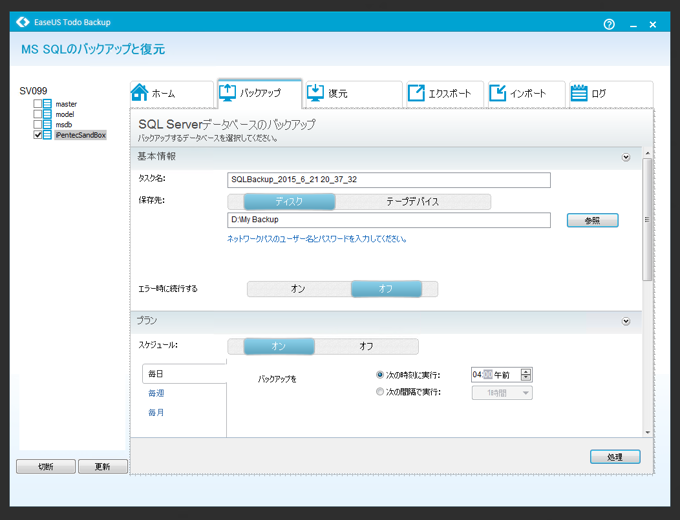Select 次の時刻に実行 radio button
680x520 pixels.
click(380, 375)
